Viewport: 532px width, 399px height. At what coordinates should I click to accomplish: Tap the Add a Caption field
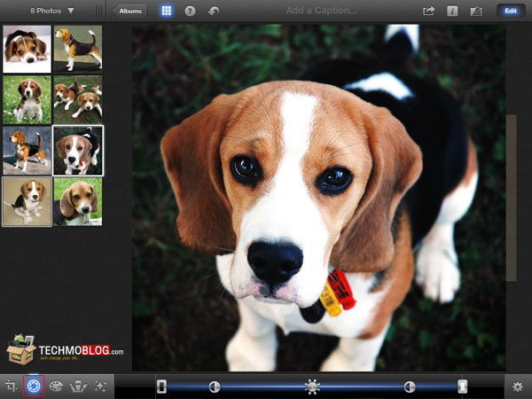pos(321,11)
